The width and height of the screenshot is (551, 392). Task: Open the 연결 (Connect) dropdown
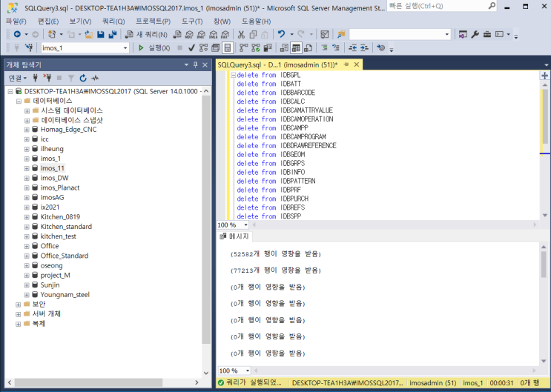click(x=17, y=78)
